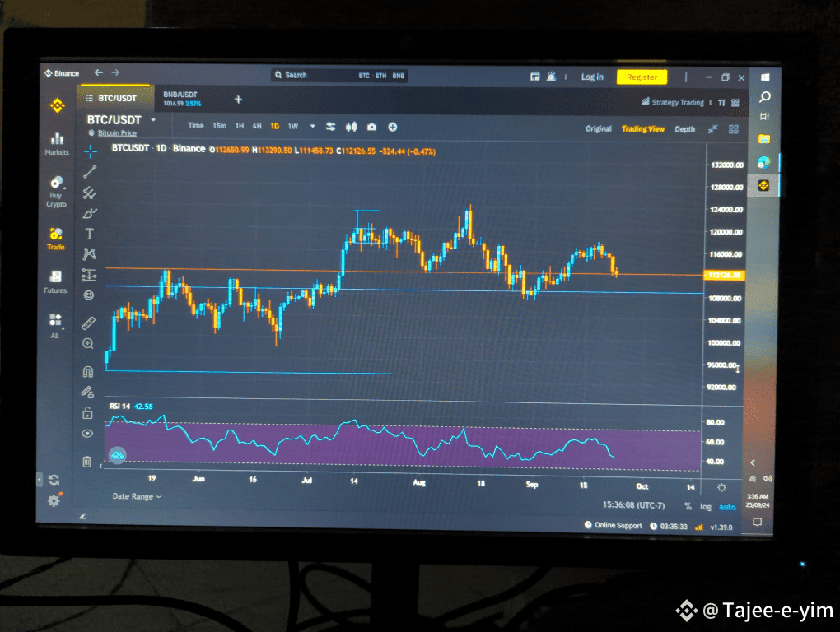This screenshot has height=632, width=840.
Task: Click the sidebar refresh icon
Action: tap(54, 480)
